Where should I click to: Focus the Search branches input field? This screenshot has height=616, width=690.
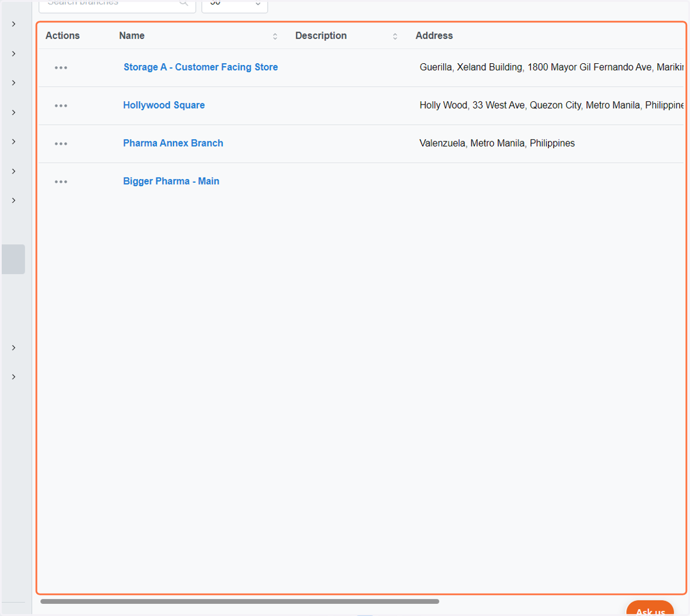[x=117, y=5]
